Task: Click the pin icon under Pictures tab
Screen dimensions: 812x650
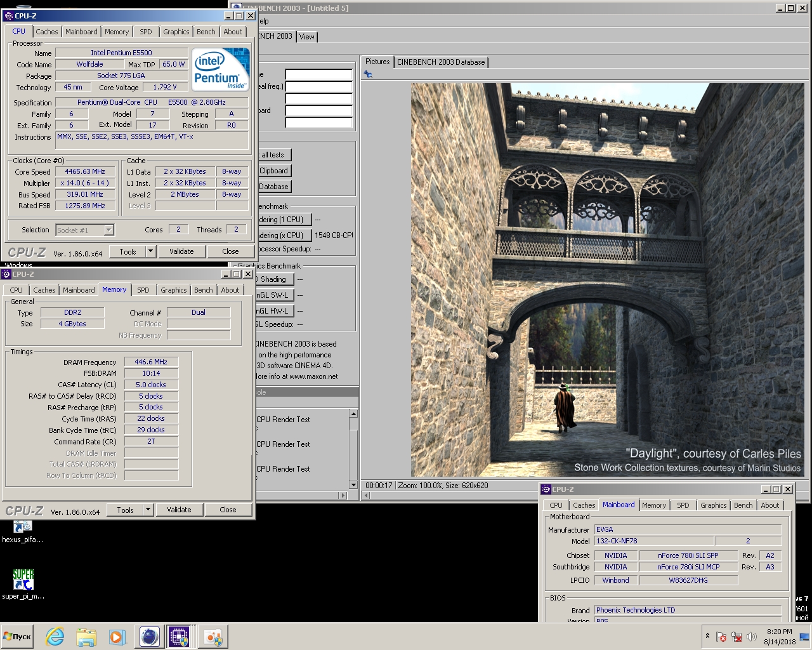Action: coord(367,74)
